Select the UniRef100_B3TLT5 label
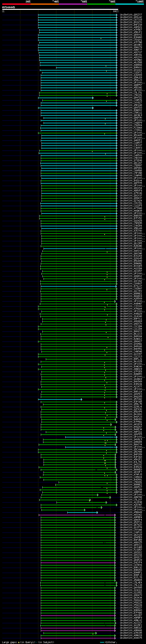This screenshot has height=644, width=146. click(131, 578)
